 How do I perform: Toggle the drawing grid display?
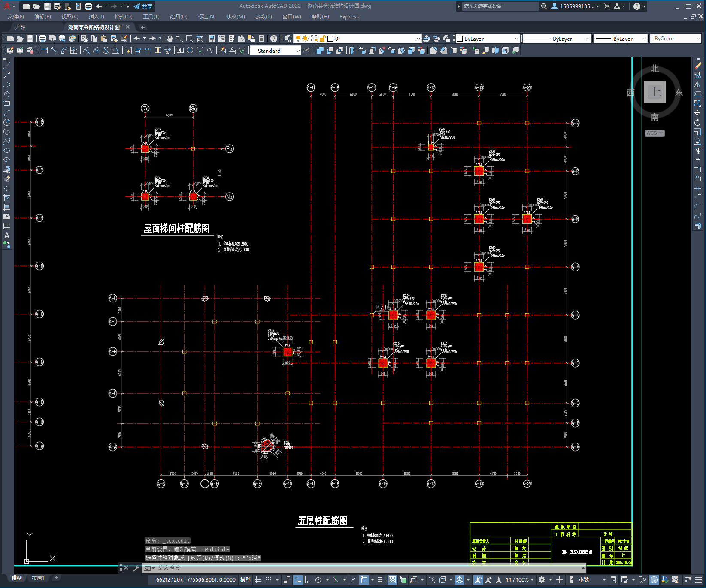click(x=258, y=580)
